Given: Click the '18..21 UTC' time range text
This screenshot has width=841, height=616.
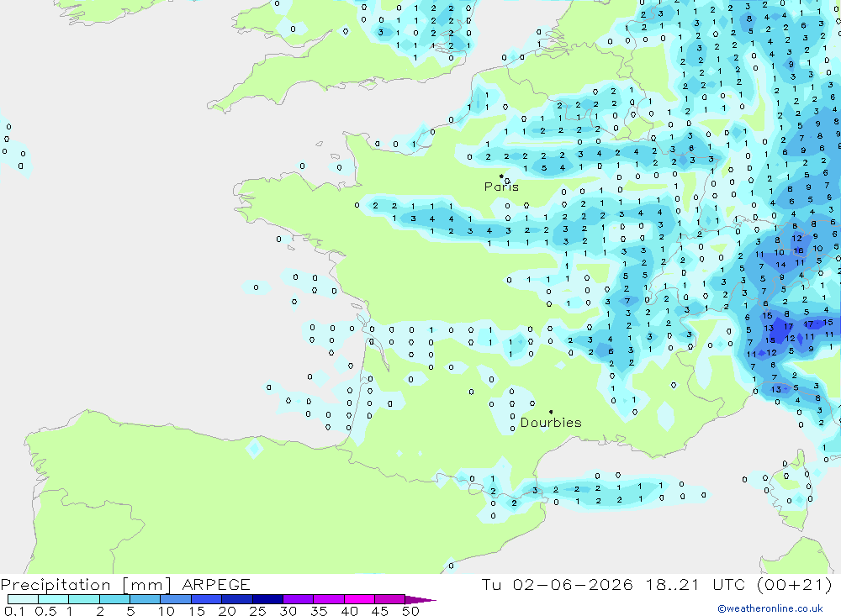Looking at the screenshot, I should point(696,585).
